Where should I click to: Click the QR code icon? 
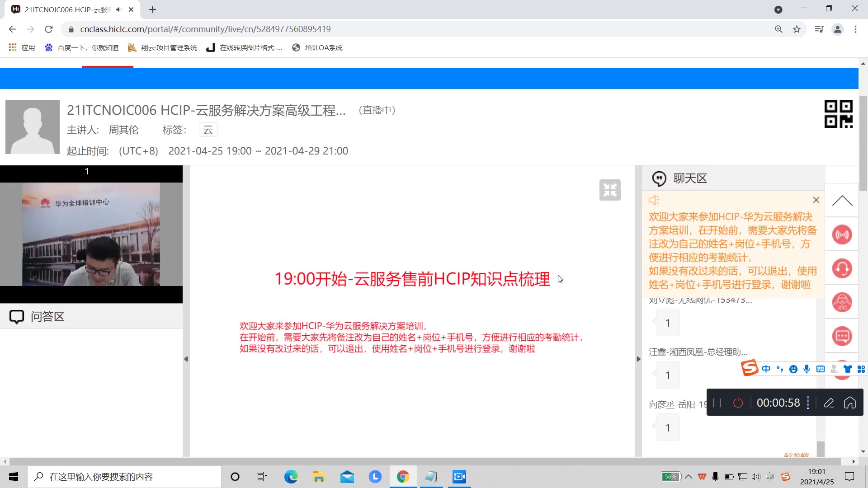click(838, 114)
